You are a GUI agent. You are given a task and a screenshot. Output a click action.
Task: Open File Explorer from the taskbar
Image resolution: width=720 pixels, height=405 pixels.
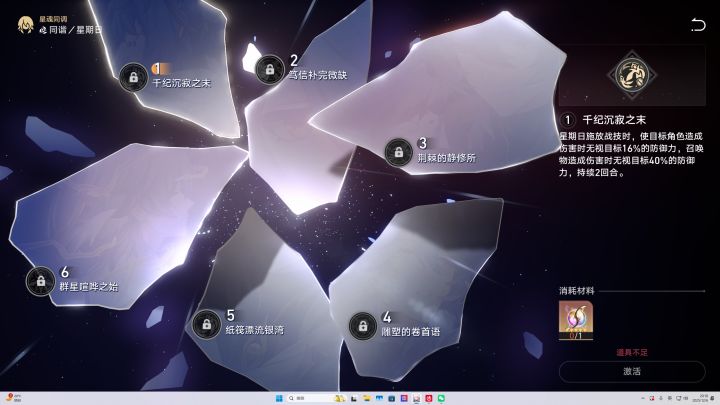pos(366,398)
